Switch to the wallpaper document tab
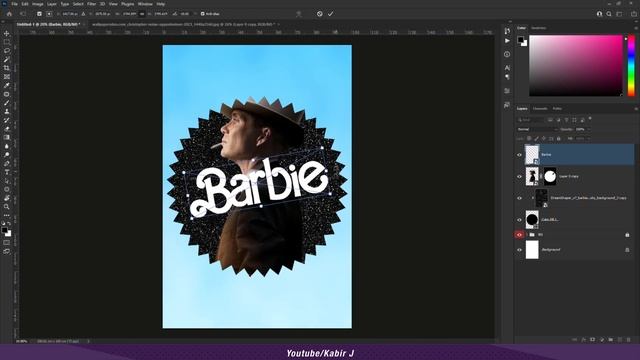The width and height of the screenshot is (640, 360). coord(183,24)
